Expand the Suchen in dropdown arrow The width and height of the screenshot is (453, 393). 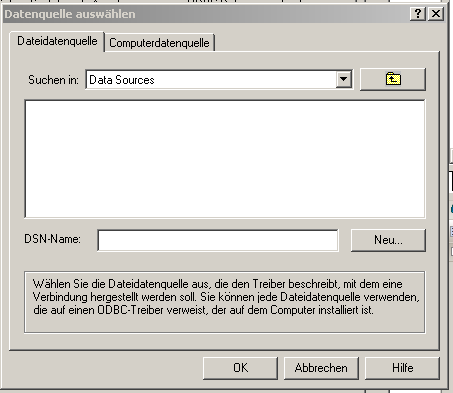click(343, 80)
